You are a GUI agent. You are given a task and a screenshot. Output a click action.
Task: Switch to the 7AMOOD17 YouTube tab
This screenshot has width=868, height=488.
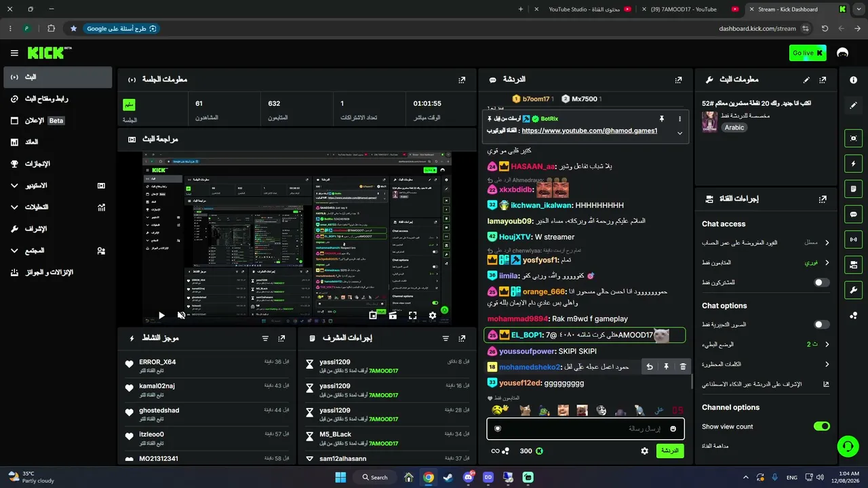689,9
